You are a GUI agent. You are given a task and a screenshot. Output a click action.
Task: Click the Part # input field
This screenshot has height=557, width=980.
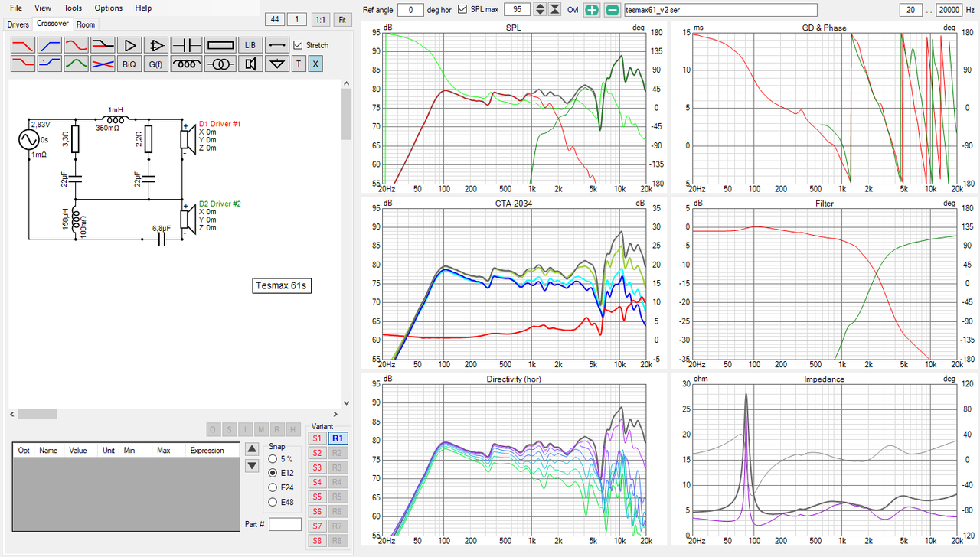(x=286, y=524)
